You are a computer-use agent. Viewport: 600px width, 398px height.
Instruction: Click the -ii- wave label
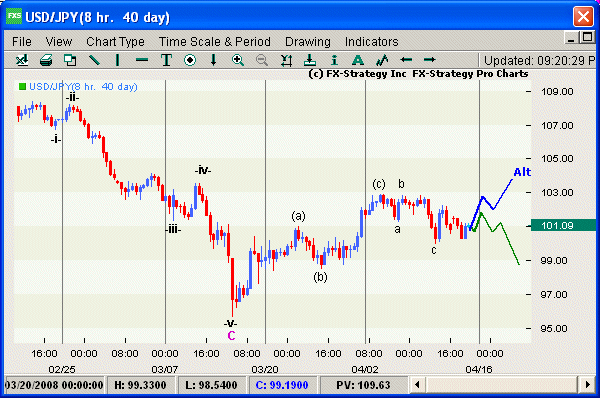(72, 97)
